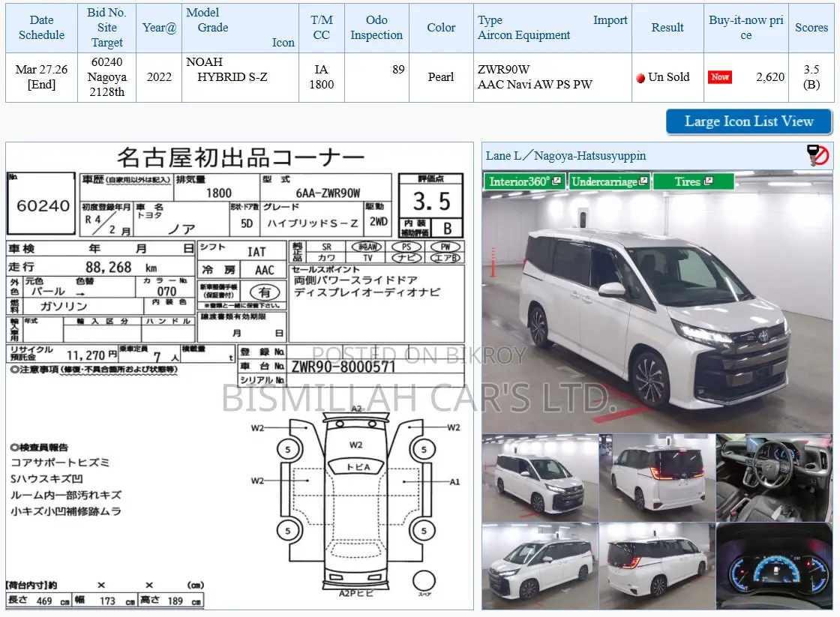This screenshot has height=617, width=840.
Task: Click the Model Grade column header
Action: point(240,27)
